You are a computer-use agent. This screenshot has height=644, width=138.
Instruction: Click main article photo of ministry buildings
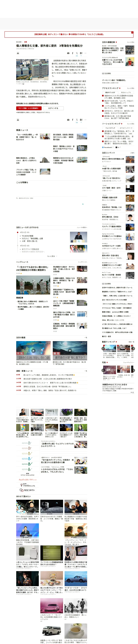point(32,70)
